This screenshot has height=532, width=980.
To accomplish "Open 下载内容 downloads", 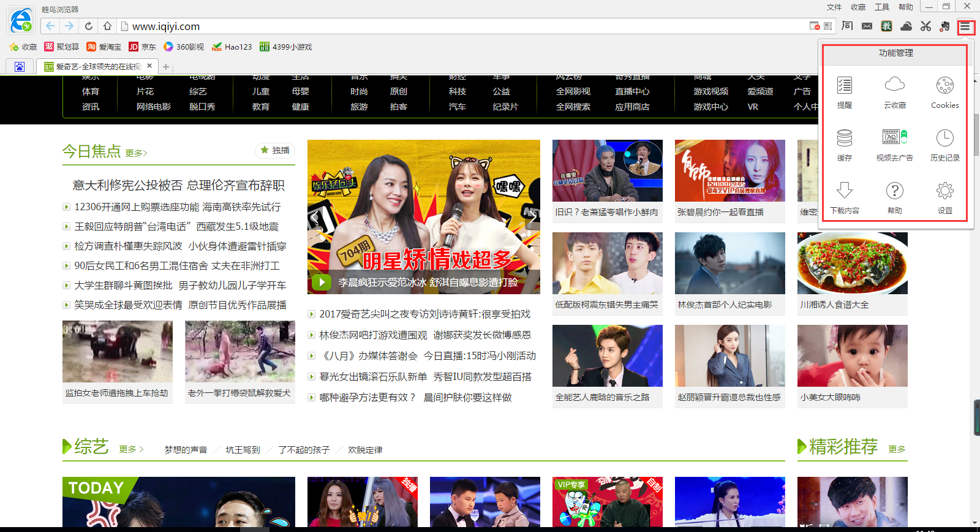I will pyautogui.click(x=844, y=191).
